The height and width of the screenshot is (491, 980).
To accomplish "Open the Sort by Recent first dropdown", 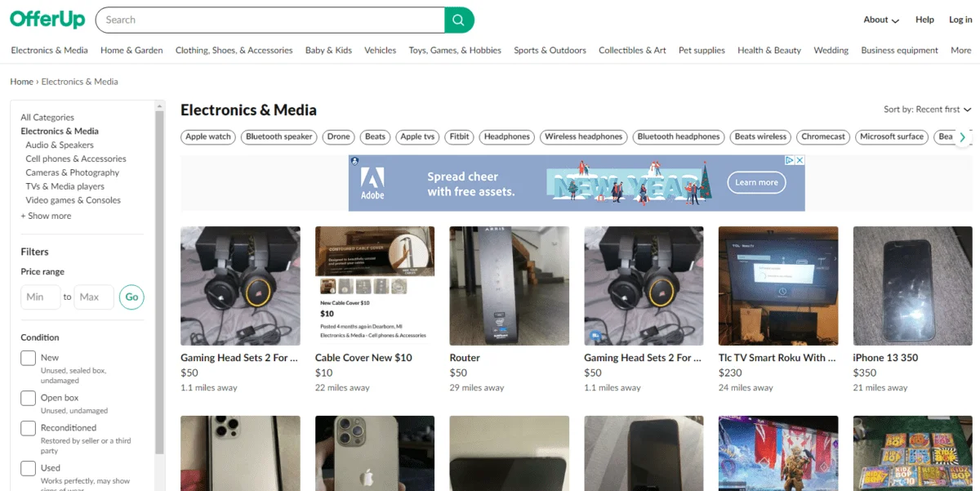I will tap(927, 109).
